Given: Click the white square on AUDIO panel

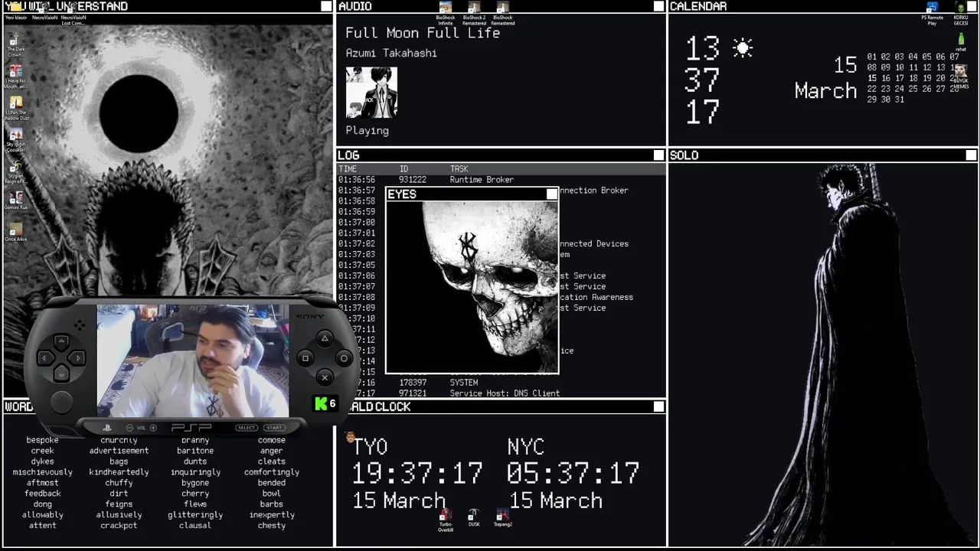Looking at the screenshot, I should pyautogui.click(x=658, y=6).
